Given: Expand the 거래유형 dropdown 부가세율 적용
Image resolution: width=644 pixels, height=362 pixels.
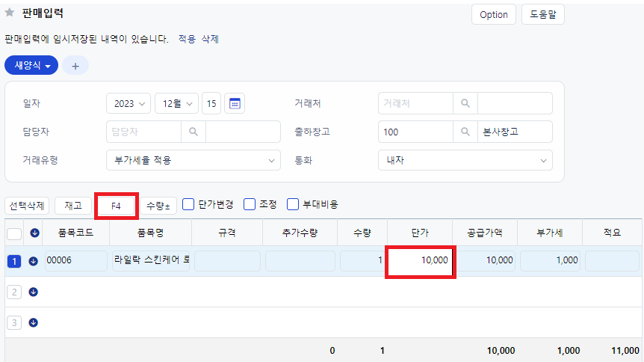Looking at the screenshot, I should coord(193,160).
